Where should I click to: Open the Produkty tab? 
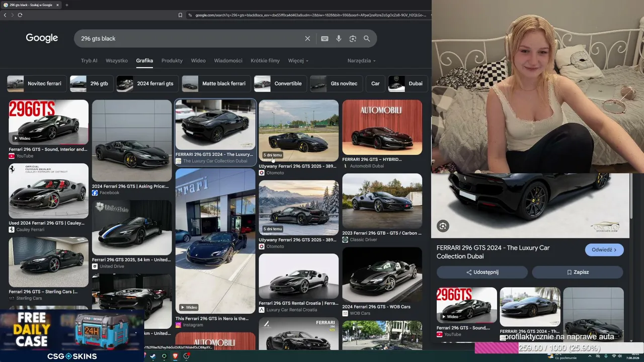click(172, 61)
